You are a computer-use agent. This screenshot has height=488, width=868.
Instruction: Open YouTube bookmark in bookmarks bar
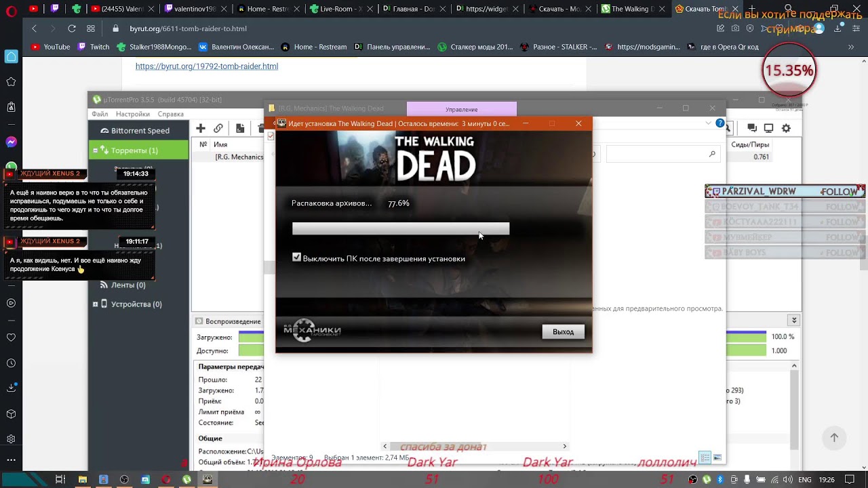(x=51, y=47)
